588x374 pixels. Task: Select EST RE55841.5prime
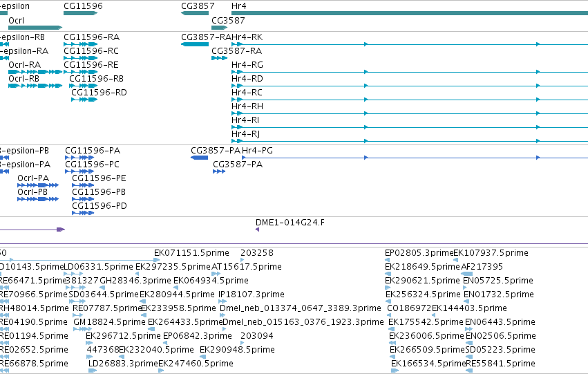(469, 371)
